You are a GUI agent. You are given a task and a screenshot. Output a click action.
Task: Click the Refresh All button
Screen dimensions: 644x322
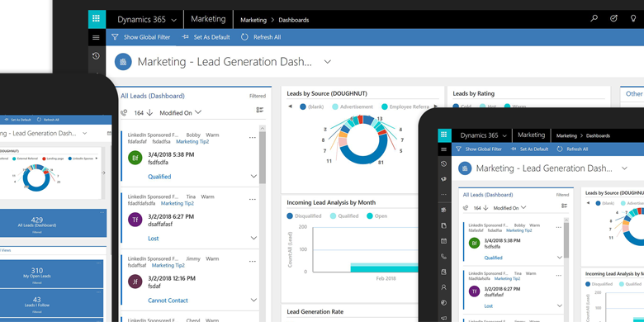[x=261, y=37]
